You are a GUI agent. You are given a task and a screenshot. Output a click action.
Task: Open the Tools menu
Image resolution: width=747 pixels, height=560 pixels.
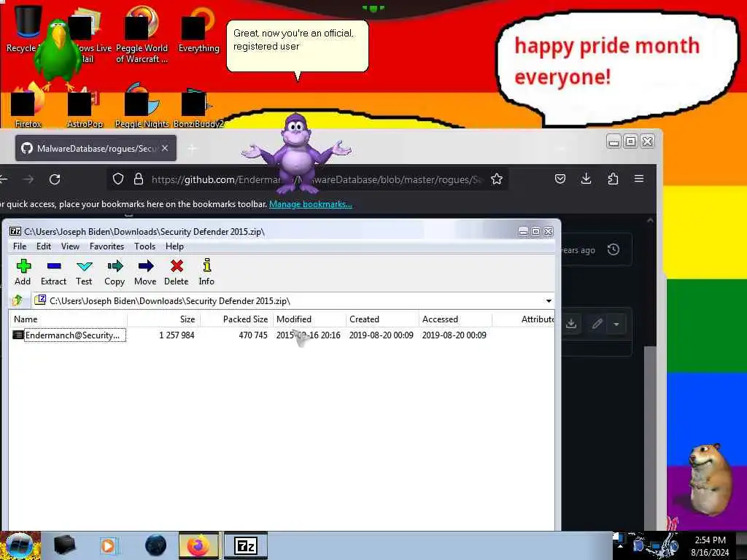tap(144, 246)
